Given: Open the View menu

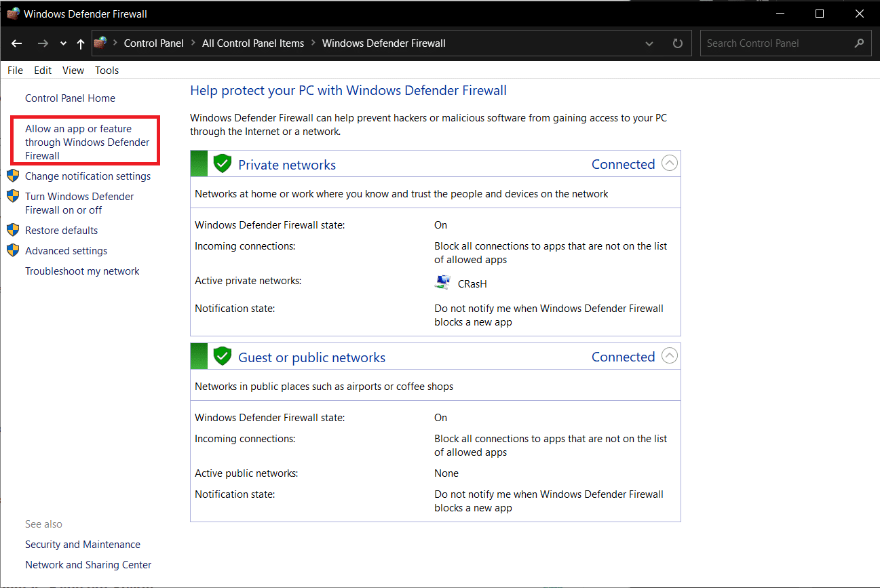Looking at the screenshot, I should pyautogui.click(x=73, y=71).
